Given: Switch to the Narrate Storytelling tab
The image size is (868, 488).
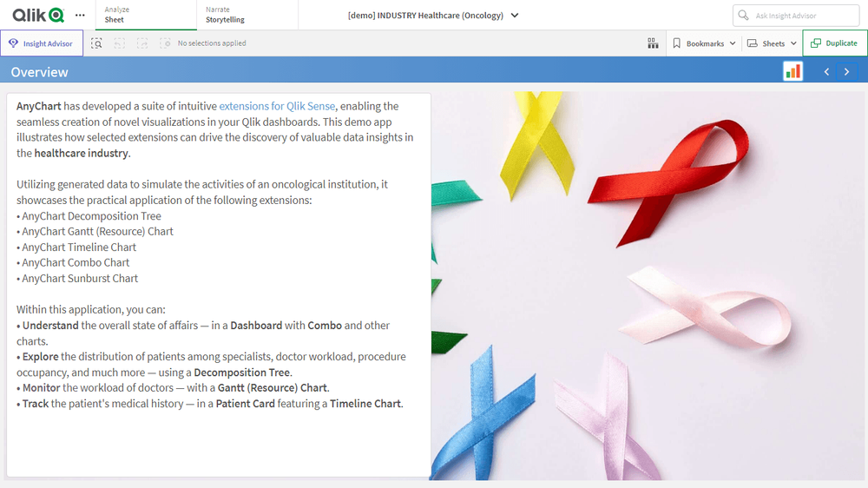Looking at the screenshot, I should pos(247,15).
